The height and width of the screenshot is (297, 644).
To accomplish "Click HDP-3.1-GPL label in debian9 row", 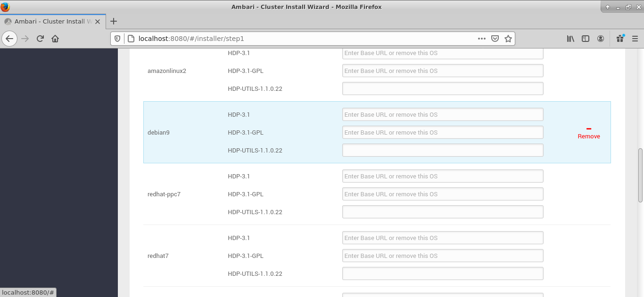I will pos(246,132).
